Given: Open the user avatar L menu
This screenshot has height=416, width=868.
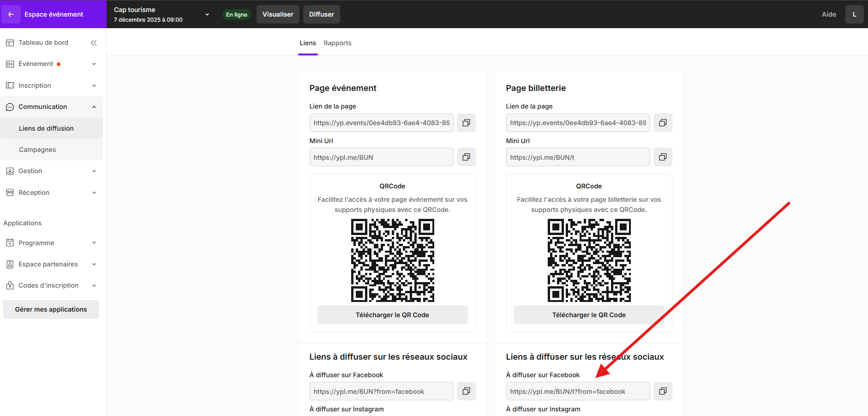Looking at the screenshot, I should 855,14.
